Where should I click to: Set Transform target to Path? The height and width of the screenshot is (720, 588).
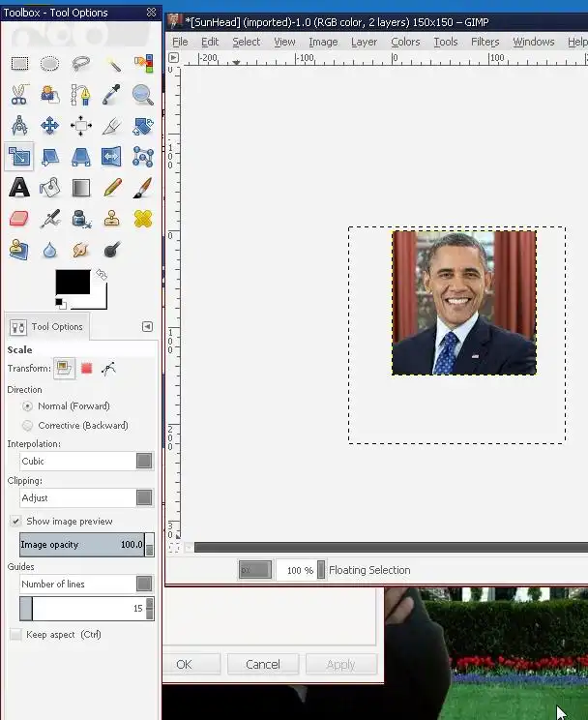(x=108, y=369)
